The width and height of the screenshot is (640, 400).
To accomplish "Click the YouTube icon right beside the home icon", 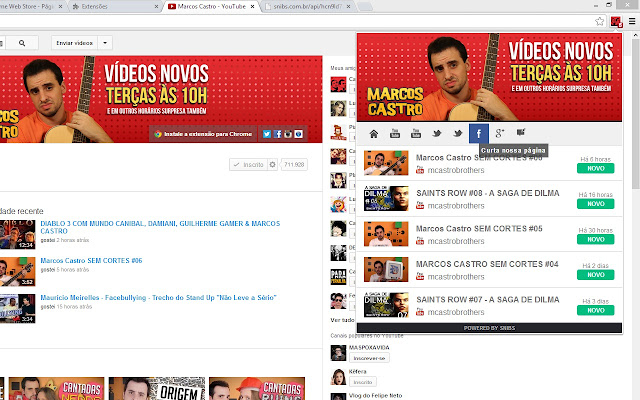I will 395,133.
